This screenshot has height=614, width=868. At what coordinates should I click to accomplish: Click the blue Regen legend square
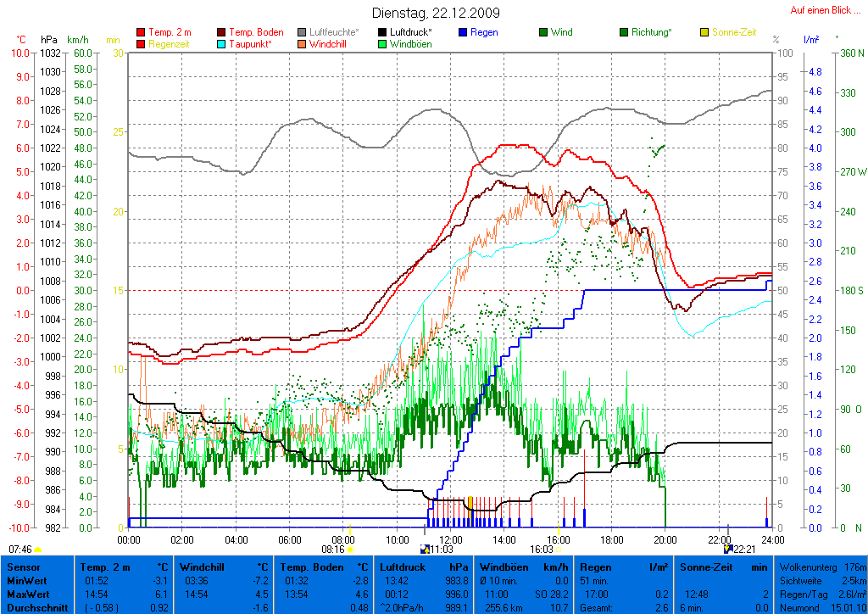tap(463, 33)
